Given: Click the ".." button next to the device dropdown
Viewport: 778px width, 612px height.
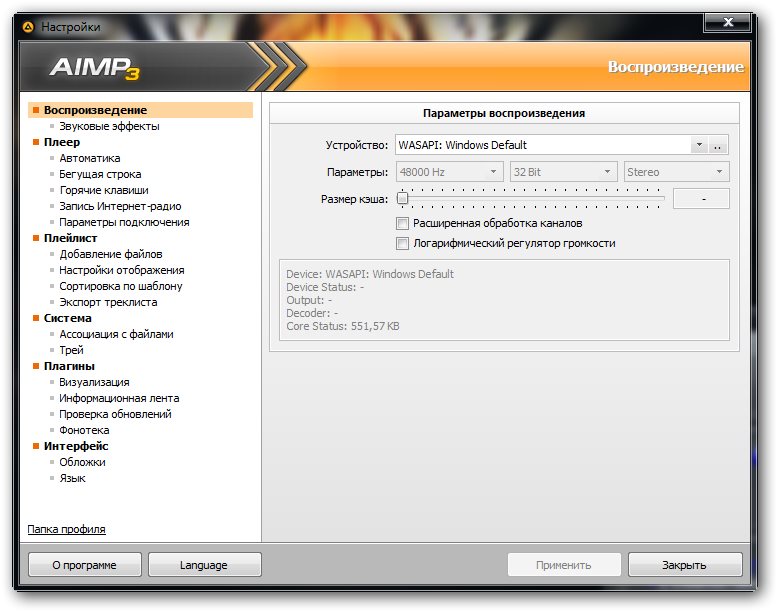Looking at the screenshot, I should [x=718, y=146].
